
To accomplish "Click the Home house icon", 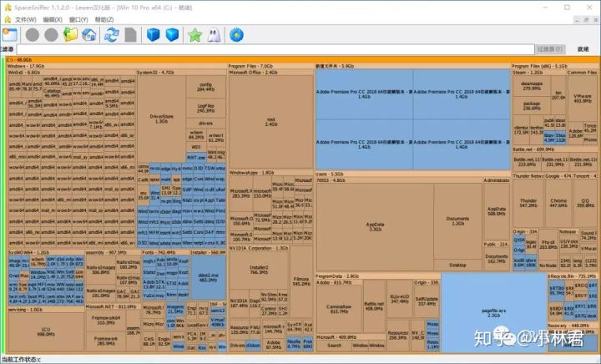I will click(x=90, y=34).
